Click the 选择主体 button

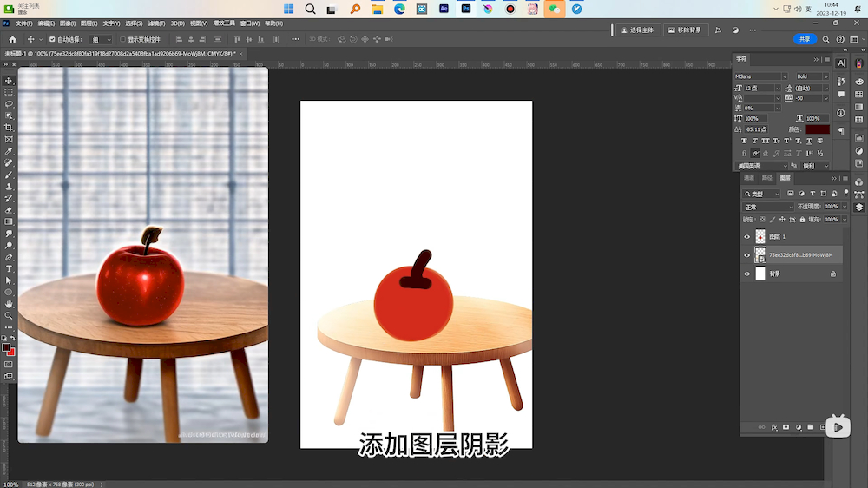638,30
